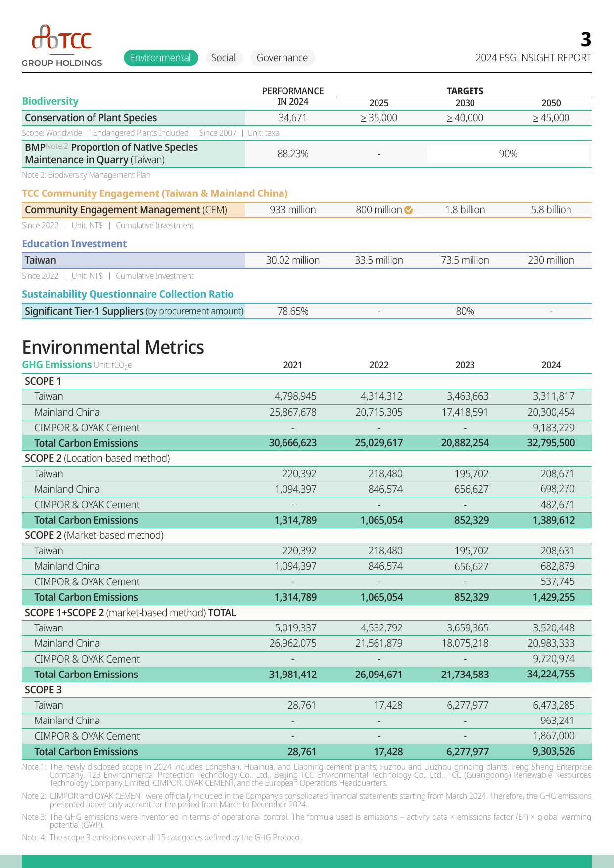Click SCOPE 1+SCOPE 2 TOTAL section row

[x=307, y=613]
